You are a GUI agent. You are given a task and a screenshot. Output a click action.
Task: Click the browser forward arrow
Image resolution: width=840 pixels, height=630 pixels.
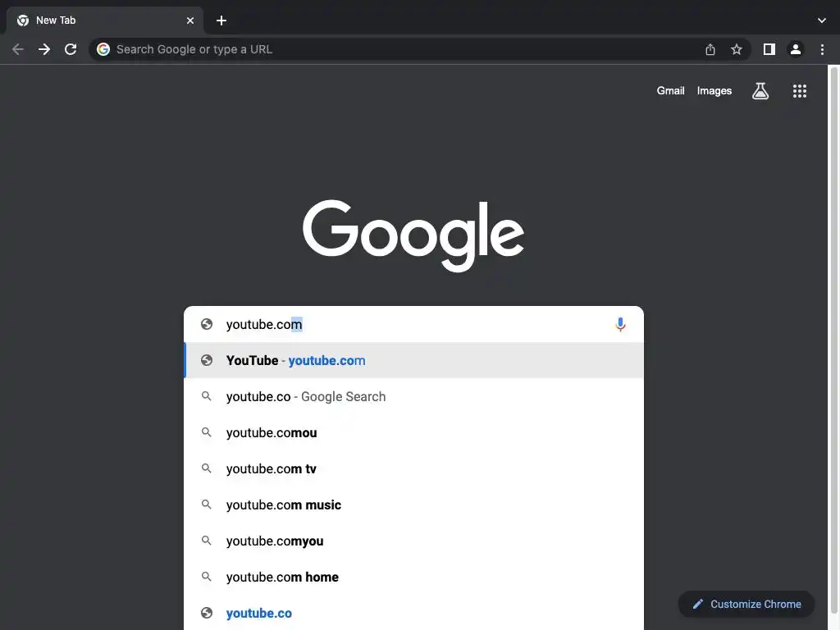44,49
